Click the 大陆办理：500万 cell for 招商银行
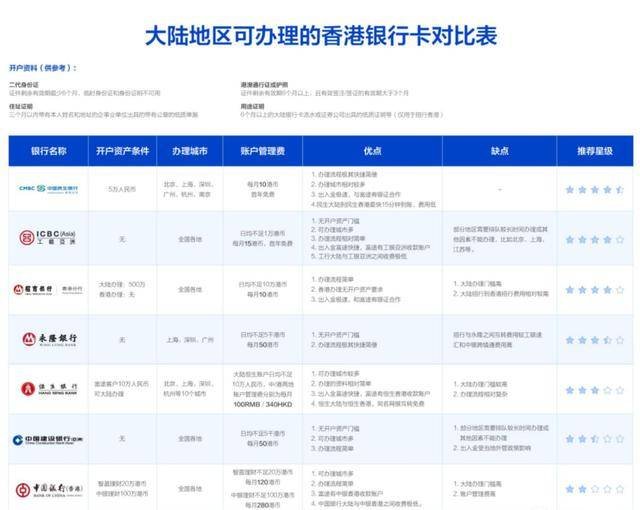The image size is (640, 510). click(x=122, y=289)
